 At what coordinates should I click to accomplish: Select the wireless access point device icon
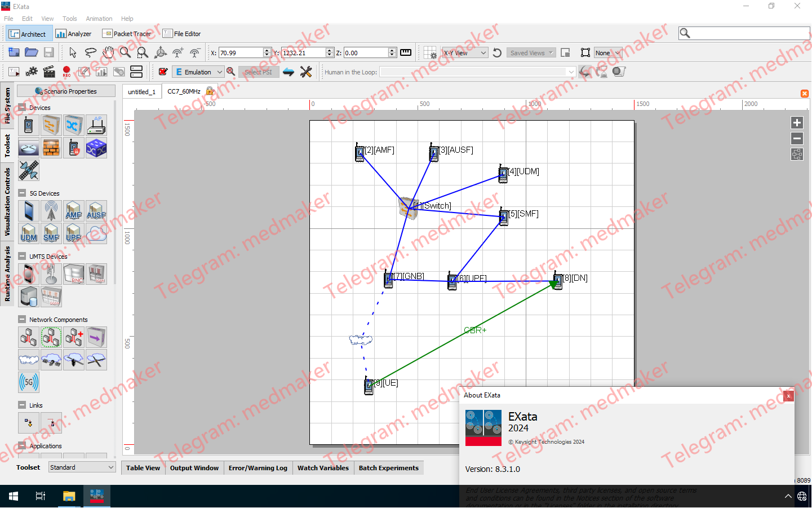[96, 125]
